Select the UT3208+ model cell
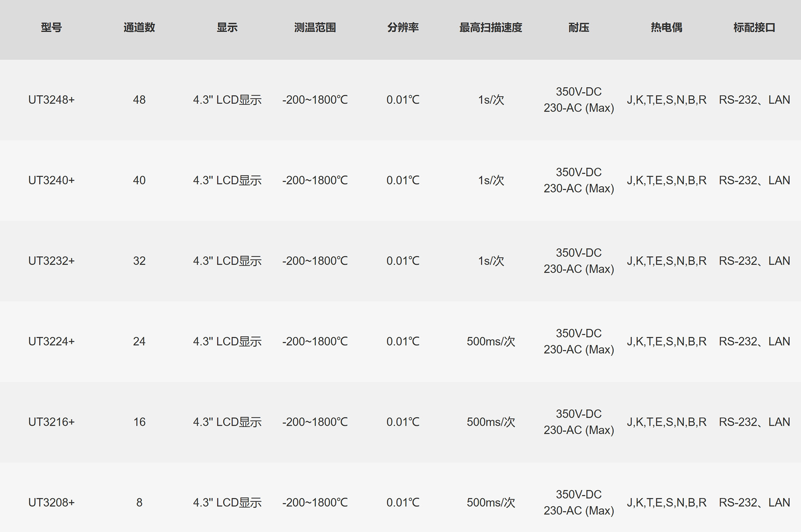Viewport: 801px width, 532px height. pyautogui.click(x=51, y=502)
